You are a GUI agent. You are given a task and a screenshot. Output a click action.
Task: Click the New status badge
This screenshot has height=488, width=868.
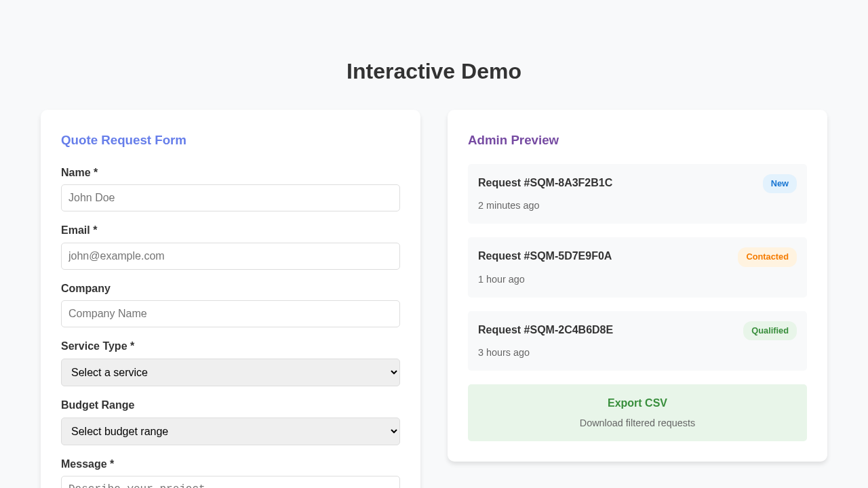(780, 184)
